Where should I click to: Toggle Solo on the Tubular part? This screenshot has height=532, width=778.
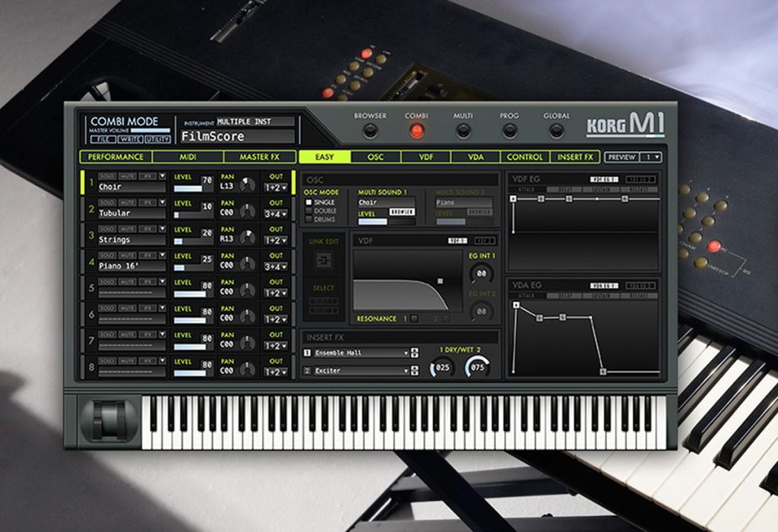(107, 202)
